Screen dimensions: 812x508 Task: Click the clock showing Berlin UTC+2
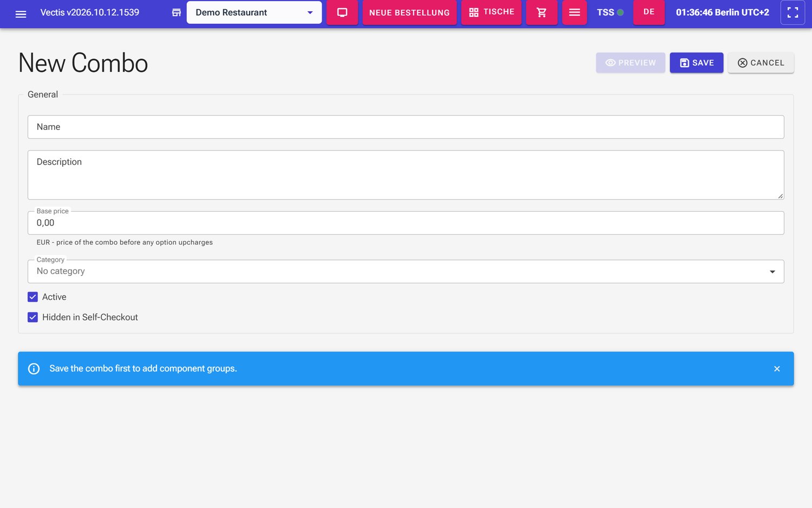(722, 12)
